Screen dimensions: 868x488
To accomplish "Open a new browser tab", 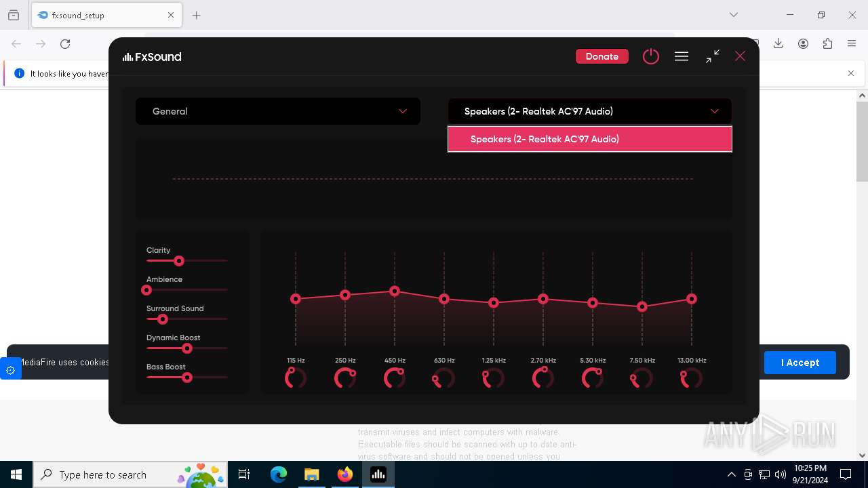I will click(x=197, y=15).
